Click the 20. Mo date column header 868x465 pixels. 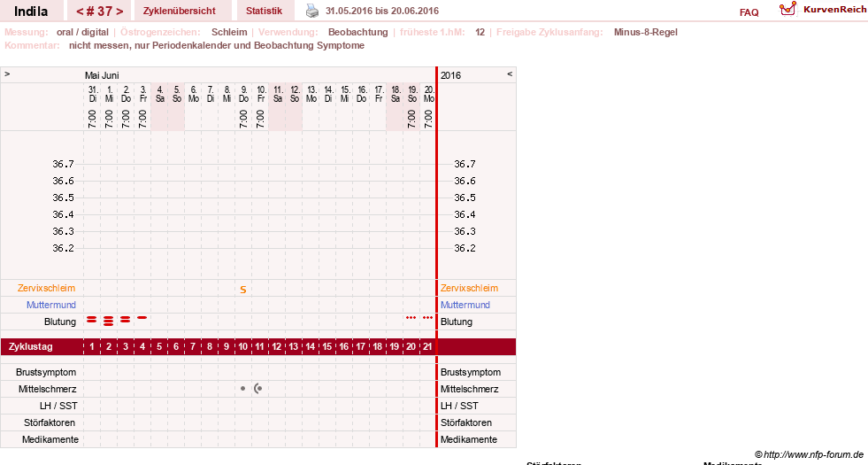[x=428, y=94]
